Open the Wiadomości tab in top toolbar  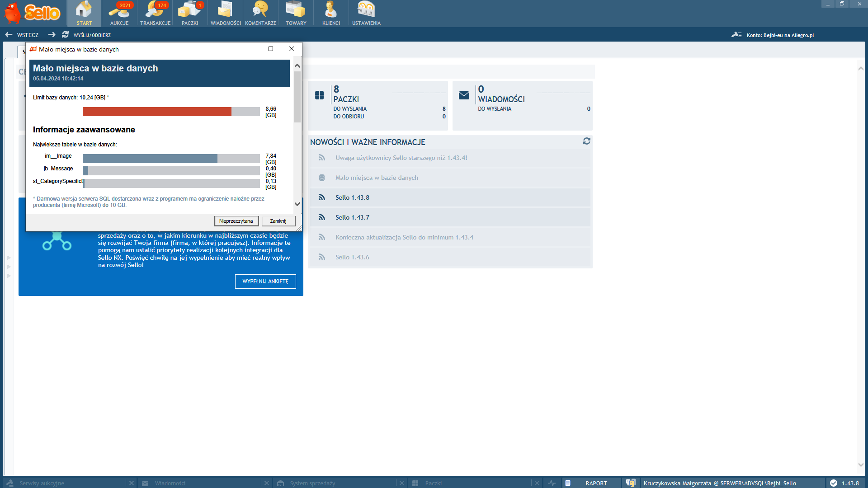[225, 13]
